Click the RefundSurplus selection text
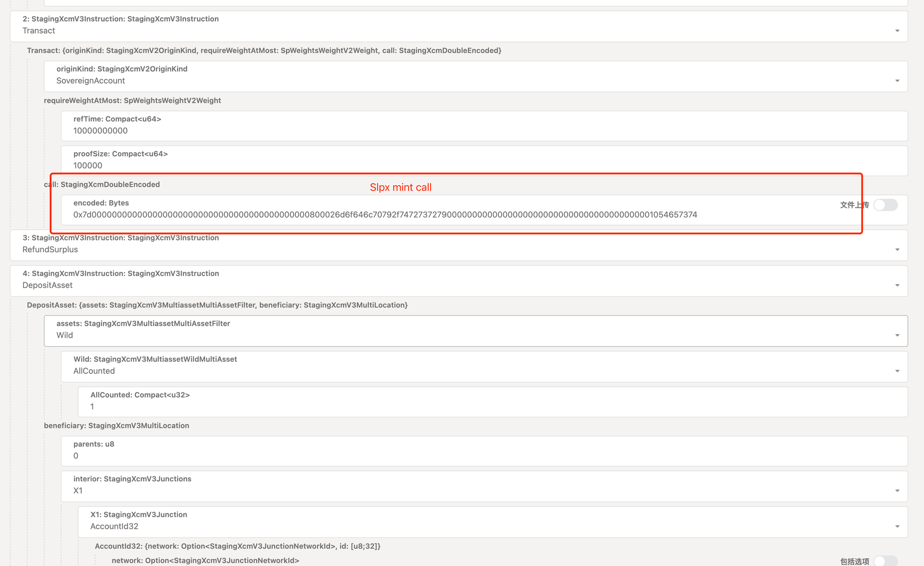924x566 pixels. (50, 250)
